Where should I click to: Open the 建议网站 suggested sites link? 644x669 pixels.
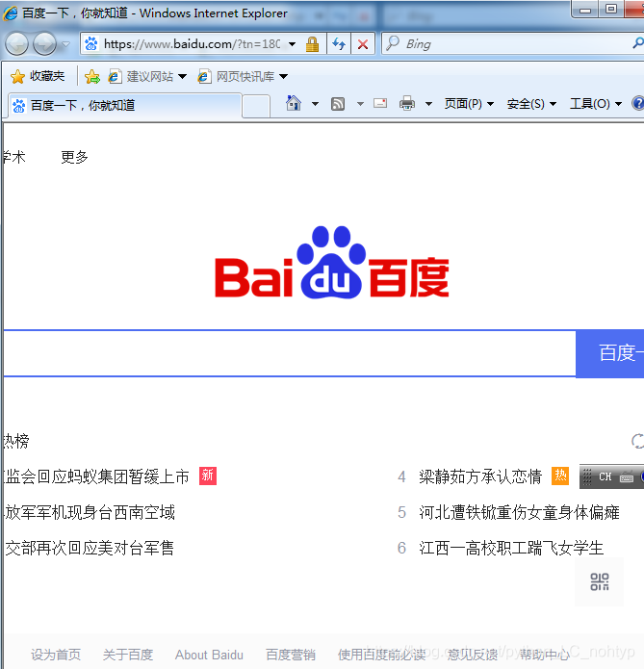point(141,77)
